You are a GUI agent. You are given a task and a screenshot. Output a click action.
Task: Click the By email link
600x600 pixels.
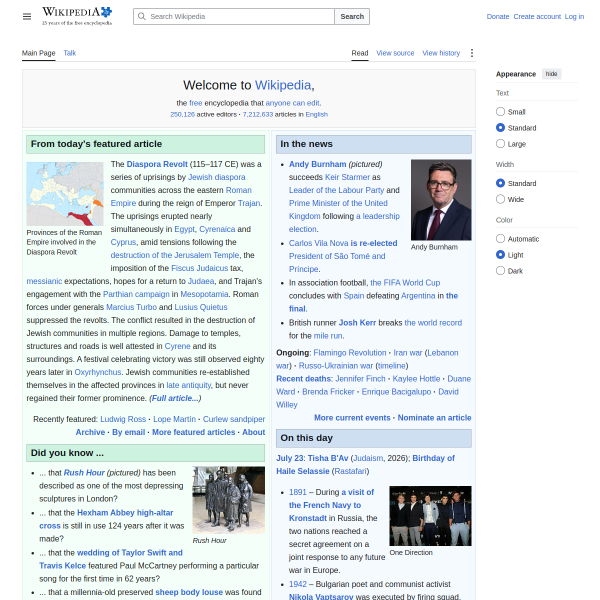click(x=128, y=432)
